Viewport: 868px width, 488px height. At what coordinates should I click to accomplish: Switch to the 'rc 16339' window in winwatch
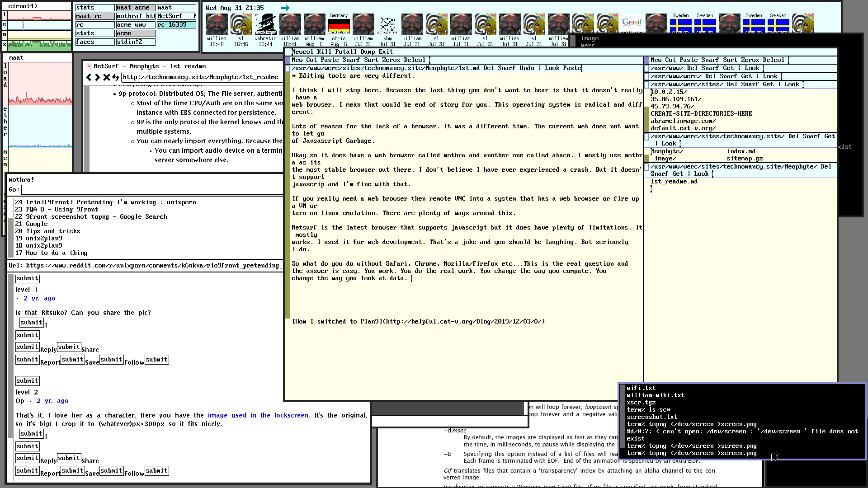(x=177, y=25)
